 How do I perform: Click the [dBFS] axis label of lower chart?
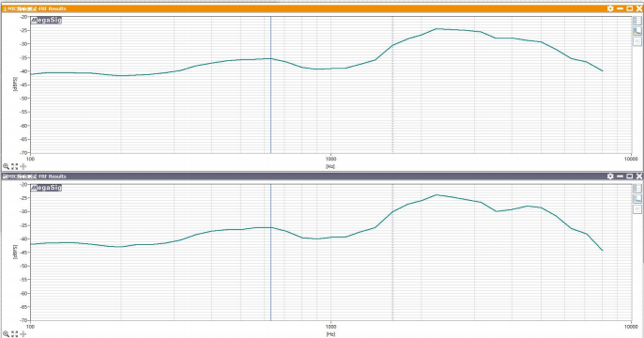point(15,252)
